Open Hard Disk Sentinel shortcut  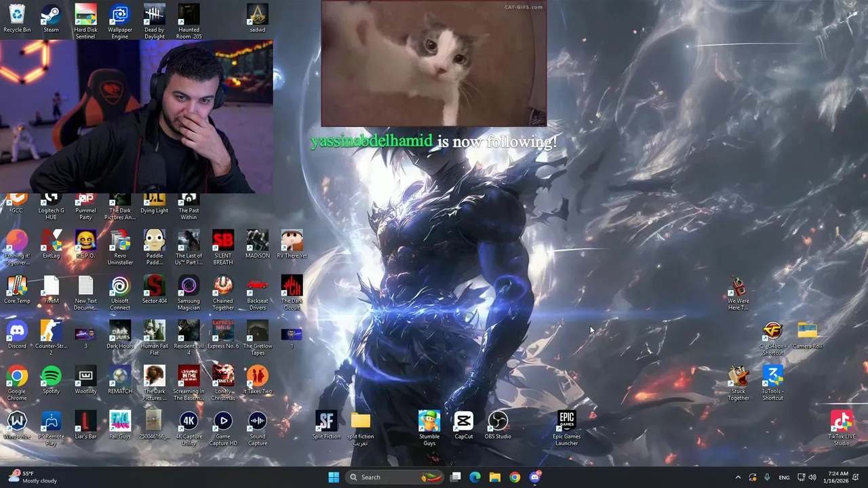[x=85, y=21]
